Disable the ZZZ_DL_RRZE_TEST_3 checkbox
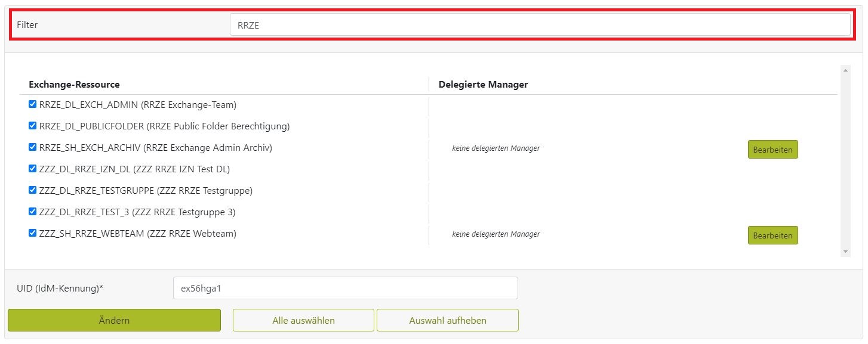Screen dimensions: 868x344 point(33,212)
